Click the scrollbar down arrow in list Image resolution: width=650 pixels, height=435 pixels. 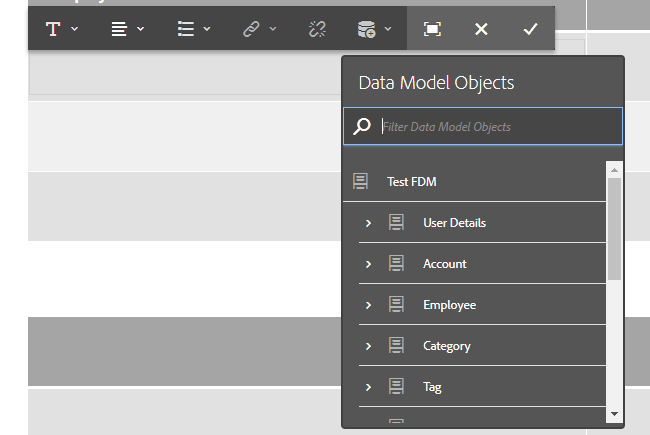pos(614,413)
